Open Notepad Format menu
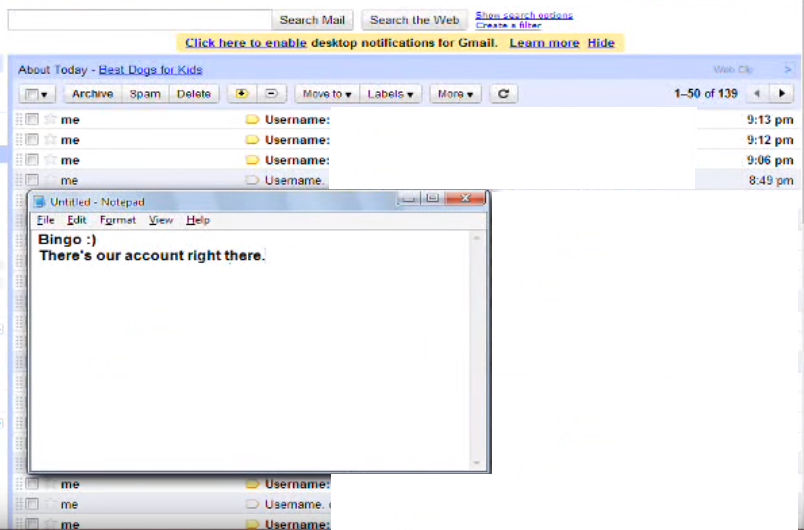804x530 pixels. (118, 220)
